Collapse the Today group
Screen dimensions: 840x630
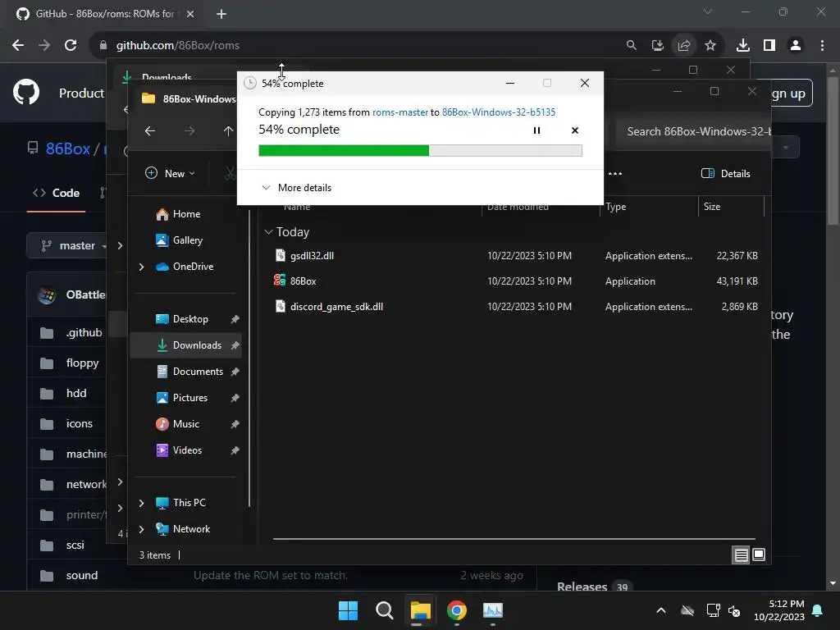pyautogui.click(x=268, y=232)
